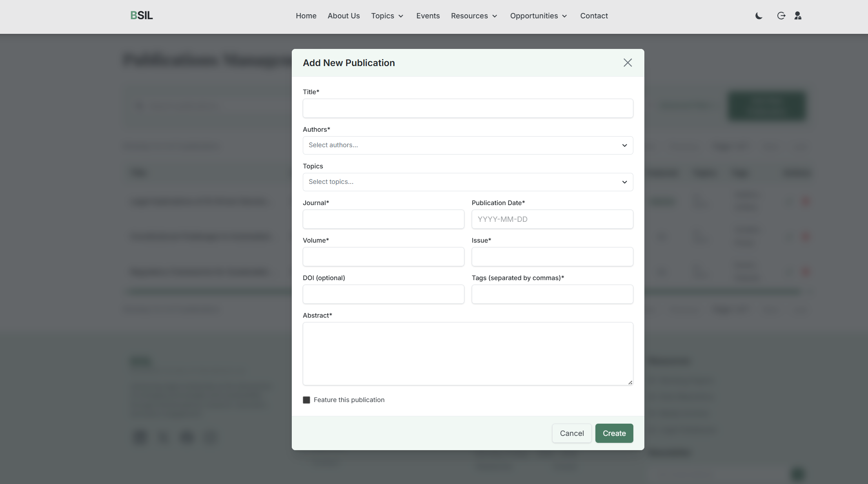868x484 pixels.
Task: Expand the Select topics dropdown
Action: pyautogui.click(x=468, y=182)
